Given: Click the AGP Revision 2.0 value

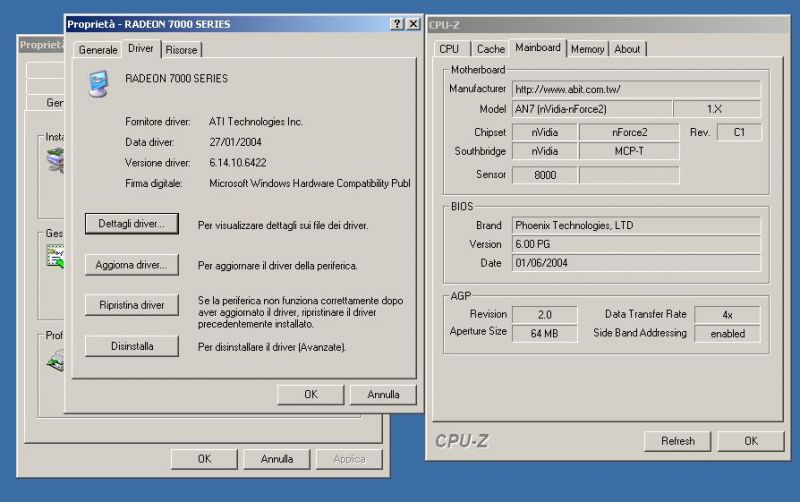Looking at the screenshot, I should 544,314.
